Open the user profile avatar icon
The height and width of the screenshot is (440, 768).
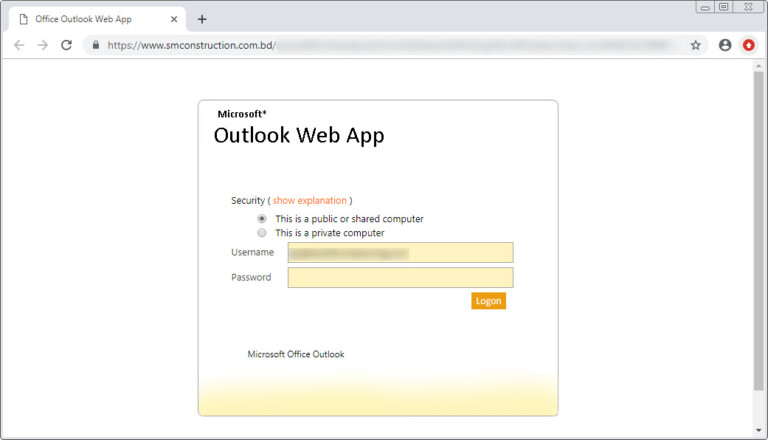pos(725,45)
